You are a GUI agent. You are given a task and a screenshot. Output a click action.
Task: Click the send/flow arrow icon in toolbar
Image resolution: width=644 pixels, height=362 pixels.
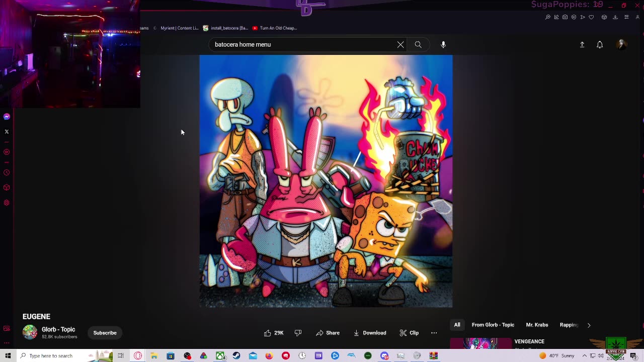[x=583, y=17]
